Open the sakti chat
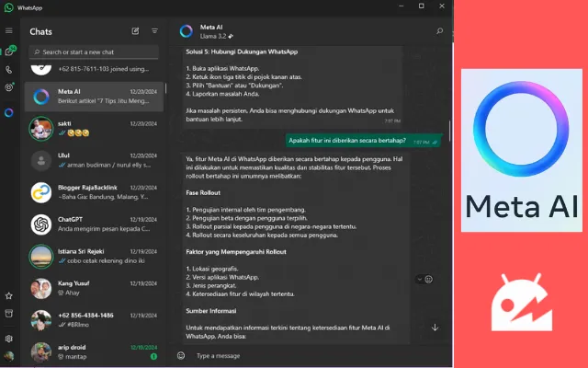The height and width of the screenshot is (368, 588). 94,129
